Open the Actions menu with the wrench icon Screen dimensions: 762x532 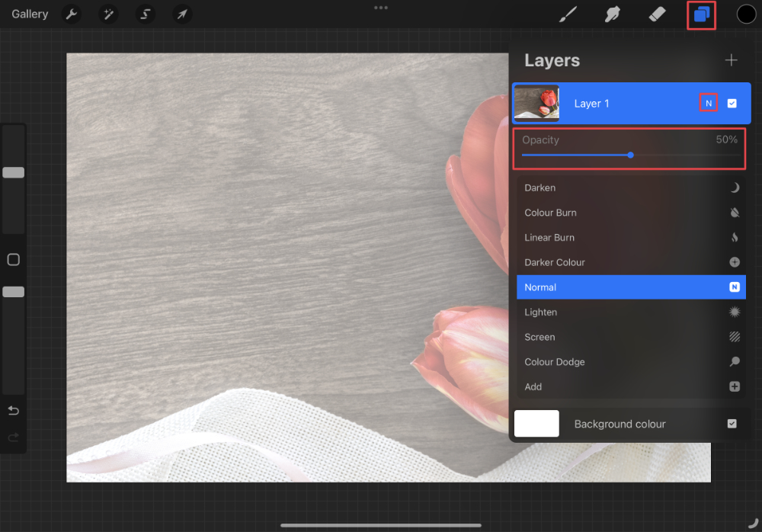click(x=71, y=14)
